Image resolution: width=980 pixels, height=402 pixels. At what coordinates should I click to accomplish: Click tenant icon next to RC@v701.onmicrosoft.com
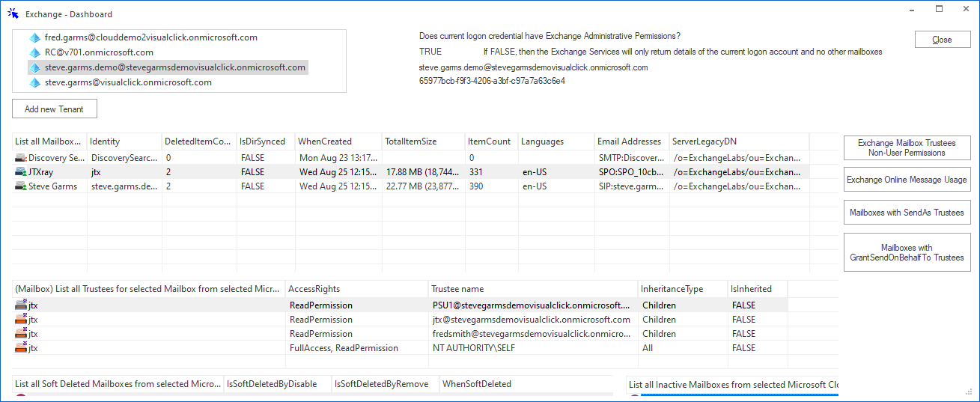coord(34,52)
